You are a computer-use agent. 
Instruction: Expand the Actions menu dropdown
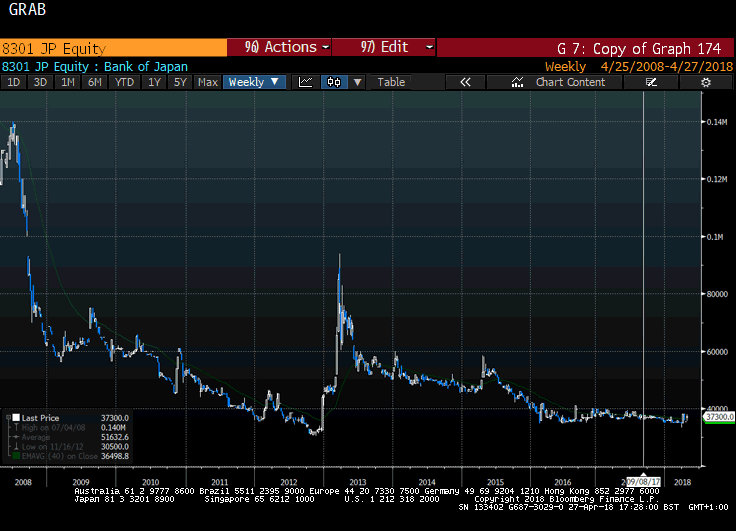tap(280, 47)
